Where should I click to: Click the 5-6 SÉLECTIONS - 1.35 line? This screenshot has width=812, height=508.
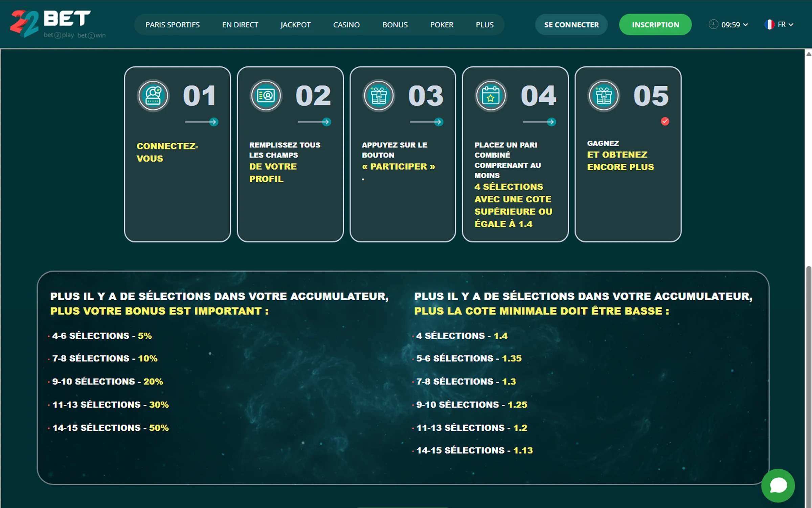[469, 358]
